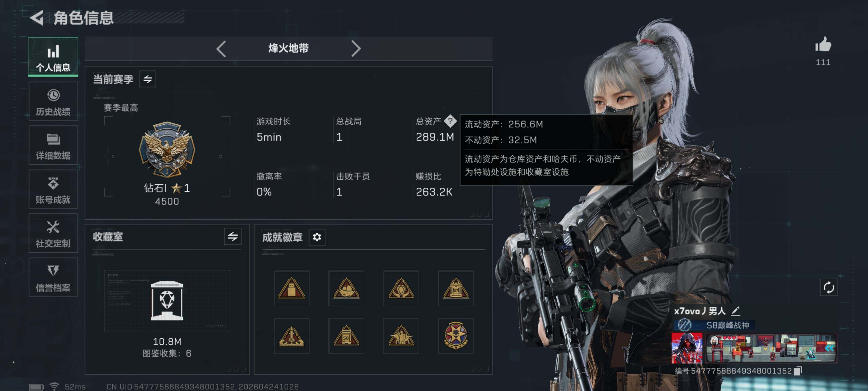This screenshot has width=868, height=391.
Task: Click the S8巅峰战神 title badge
Action: (714, 325)
